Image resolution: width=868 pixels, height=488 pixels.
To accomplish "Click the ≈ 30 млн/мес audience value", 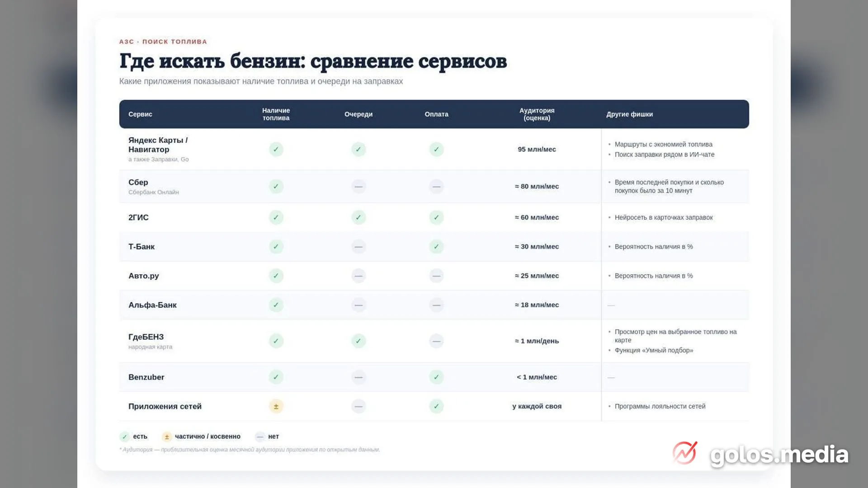I will [x=537, y=247].
